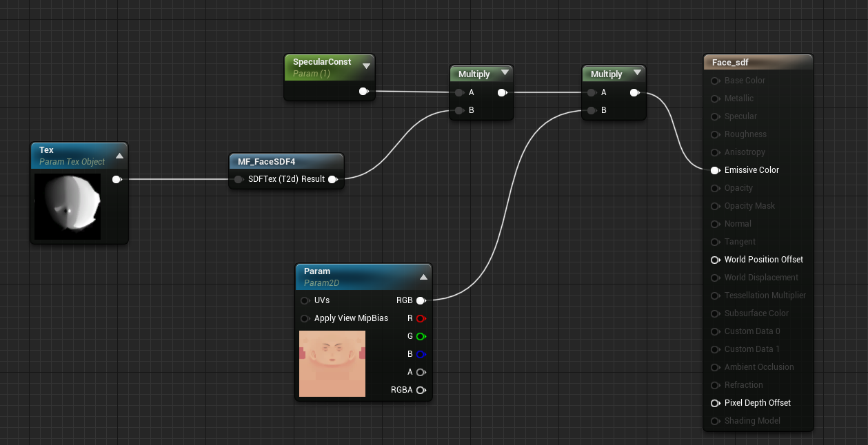Click the Emissive Color pin on Face_sdf
The width and height of the screenshot is (868, 445).
point(715,170)
